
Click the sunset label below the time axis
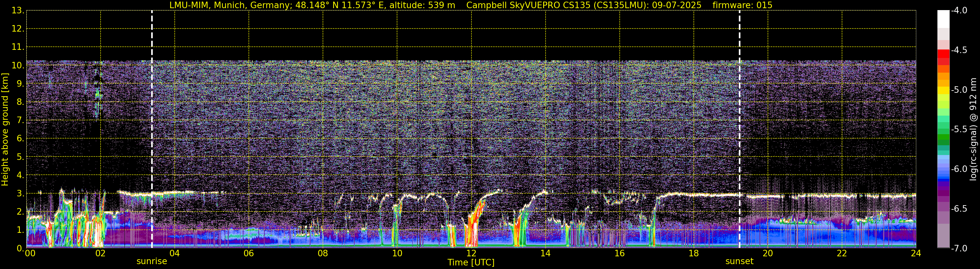pyautogui.click(x=739, y=262)
